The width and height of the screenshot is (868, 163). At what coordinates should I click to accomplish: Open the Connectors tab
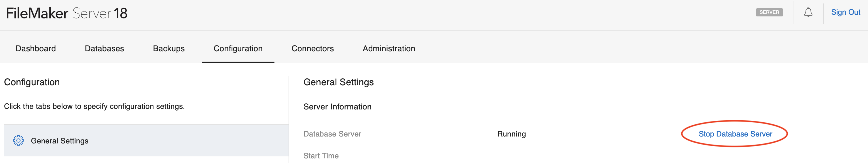(x=312, y=48)
